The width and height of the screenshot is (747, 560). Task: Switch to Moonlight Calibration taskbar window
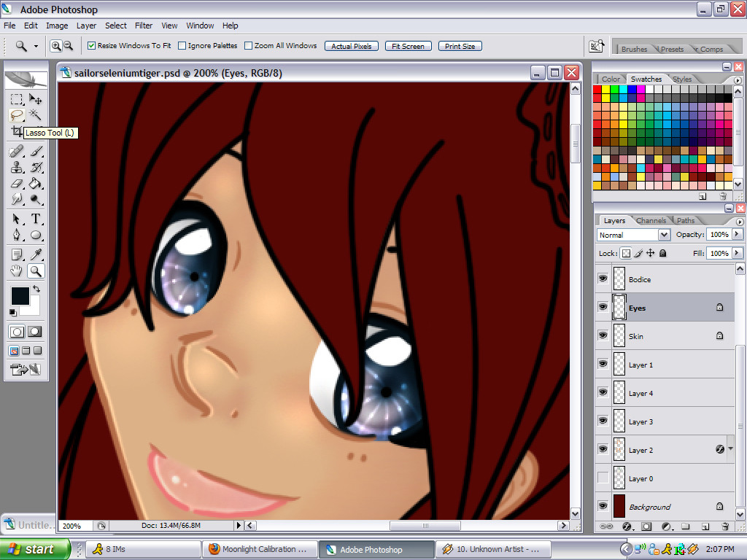(259, 549)
